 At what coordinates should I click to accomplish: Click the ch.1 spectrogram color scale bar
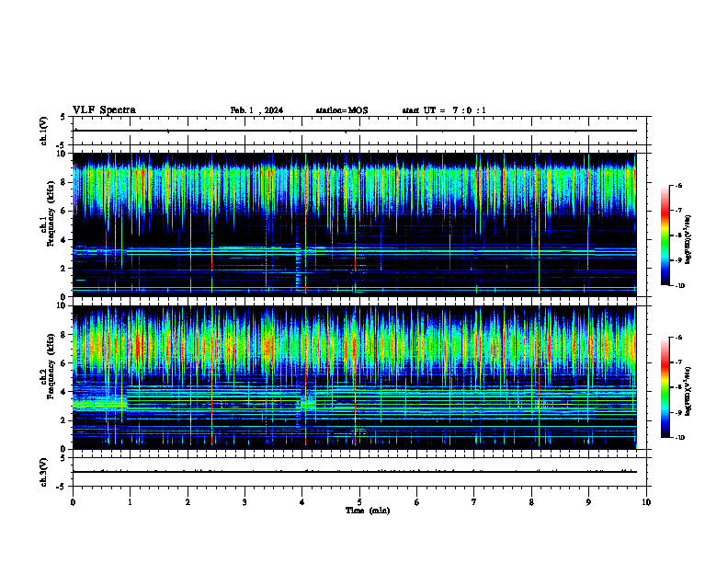[665, 236]
